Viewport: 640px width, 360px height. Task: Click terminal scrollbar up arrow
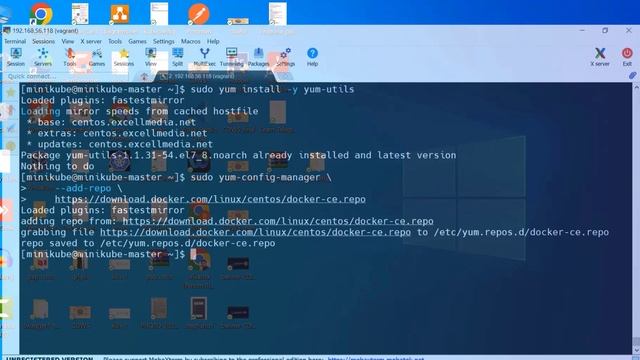tap(636, 87)
